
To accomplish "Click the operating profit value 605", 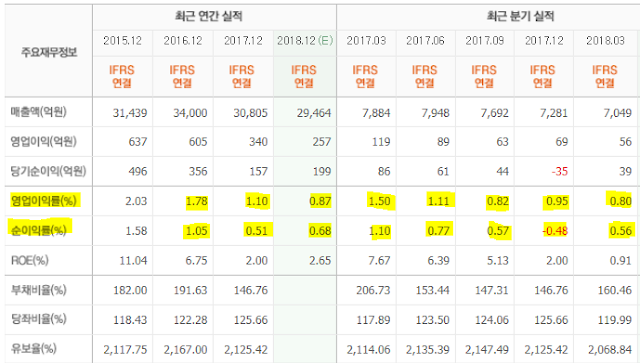I will tap(198, 142).
